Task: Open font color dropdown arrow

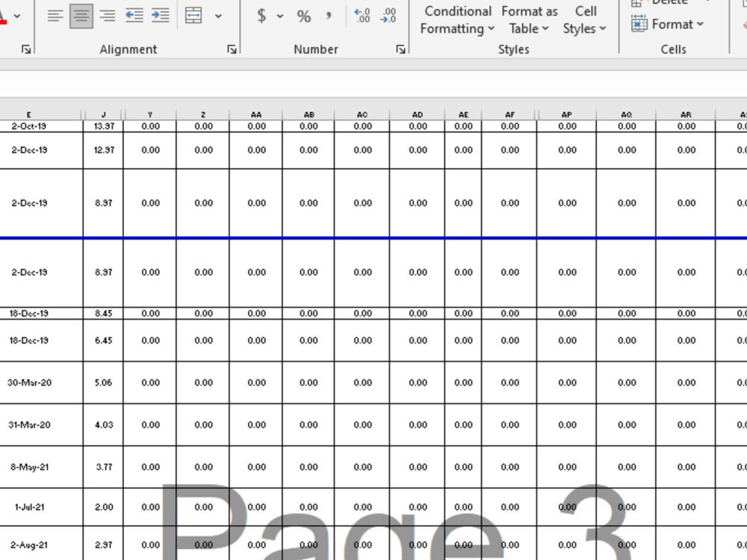Action: click(x=17, y=16)
